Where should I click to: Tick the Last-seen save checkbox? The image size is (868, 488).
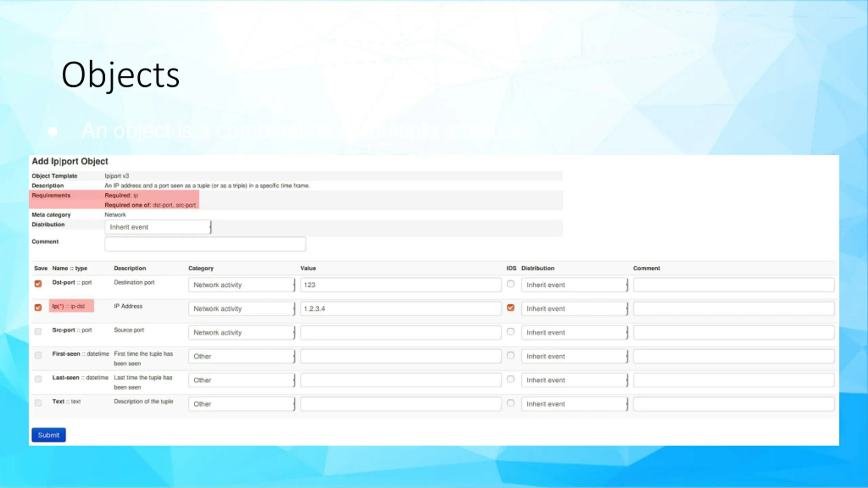pyautogui.click(x=38, y=379)
